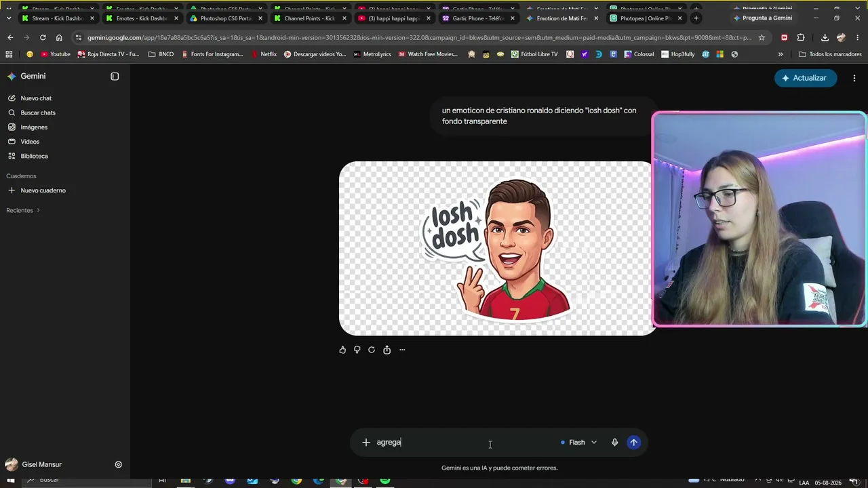The width and height of the screenshot is (868, 488).
Task: Open the Hop3fully bookmark
Action: coord(678,54)
